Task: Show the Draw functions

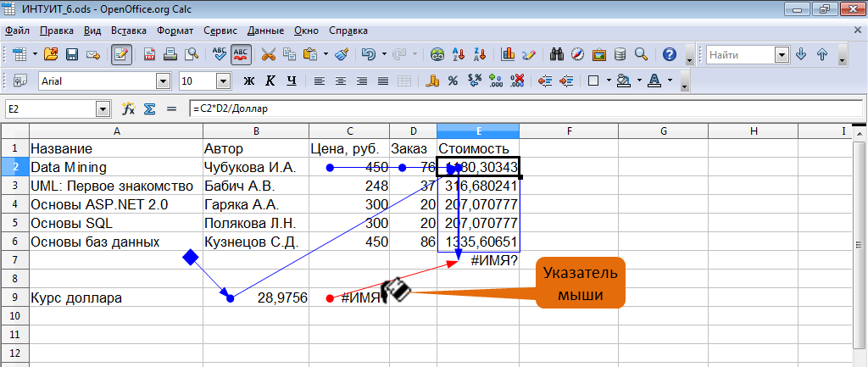Action: click(529, 54)
